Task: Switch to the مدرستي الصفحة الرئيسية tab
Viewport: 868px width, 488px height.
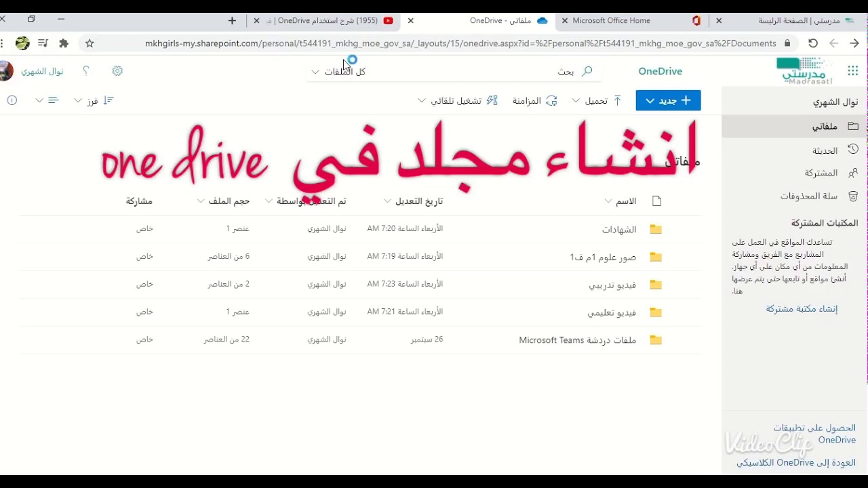Action: click(x=787, y=20)
